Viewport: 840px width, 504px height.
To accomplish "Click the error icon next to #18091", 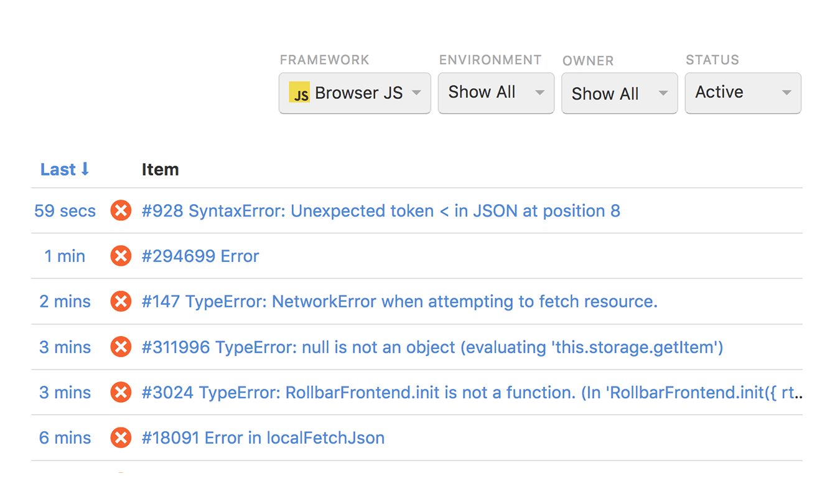I will pyautogui.click(x=121, y=438).
